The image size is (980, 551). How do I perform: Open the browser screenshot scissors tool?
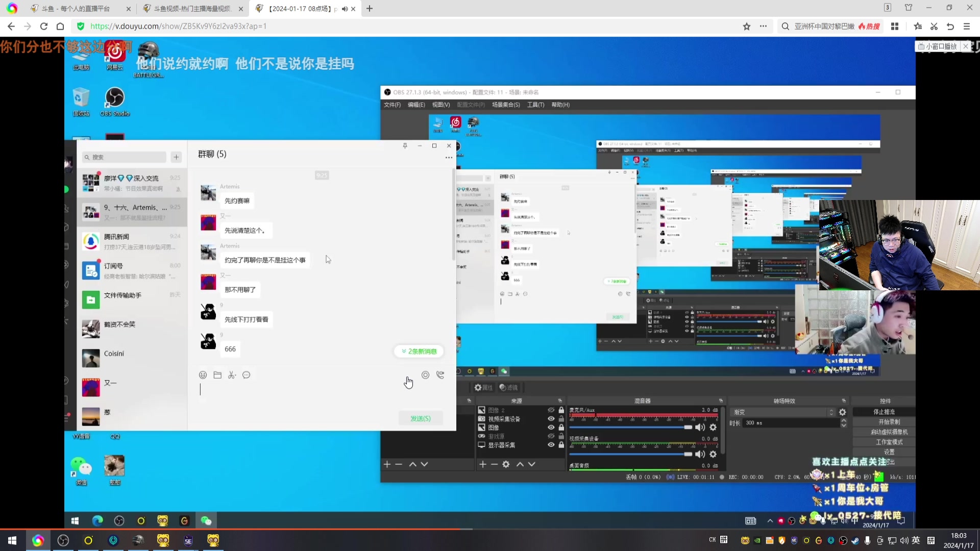point(934,27)
